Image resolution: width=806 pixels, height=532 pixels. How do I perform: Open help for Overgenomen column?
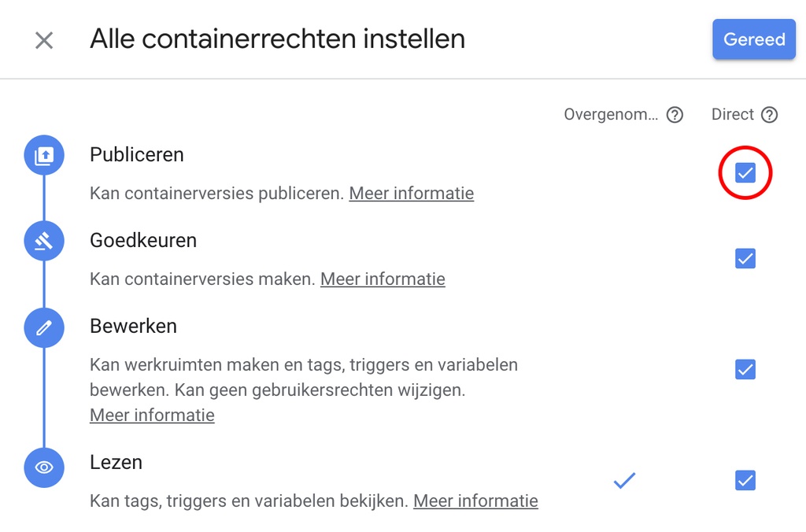coord(675,115)
